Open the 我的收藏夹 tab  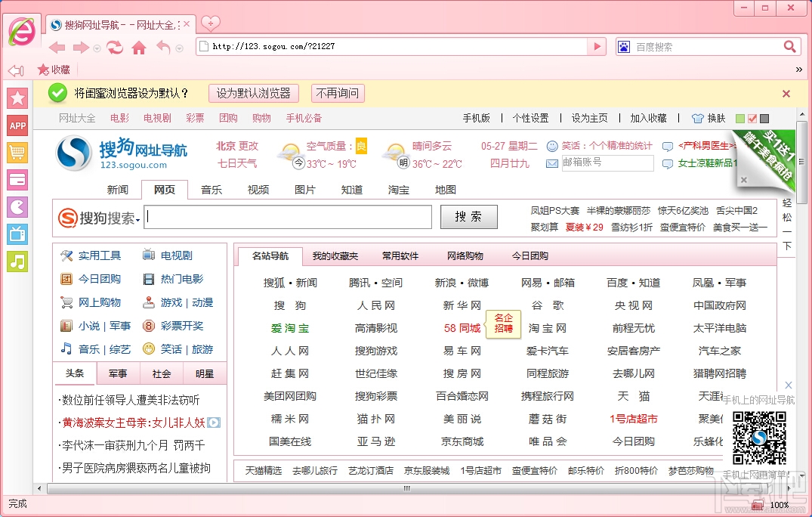pyautogui.click(x=335, y=256)
